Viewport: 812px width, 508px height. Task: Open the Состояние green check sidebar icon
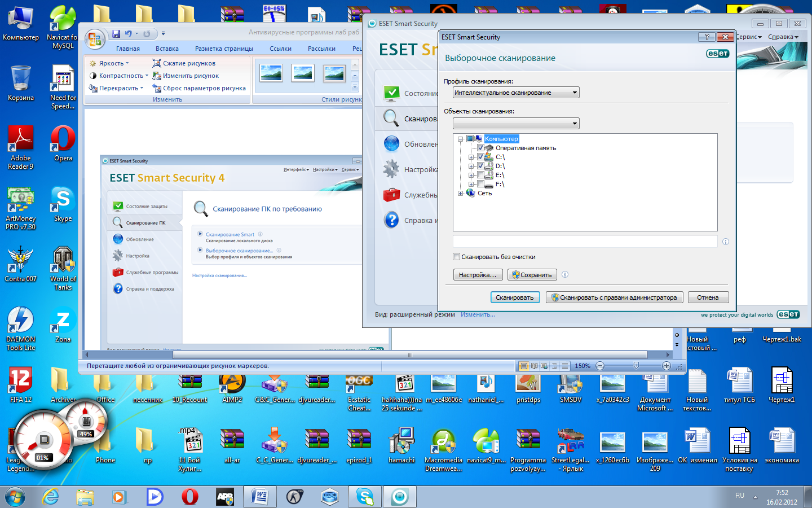click(x=391, y=93)
